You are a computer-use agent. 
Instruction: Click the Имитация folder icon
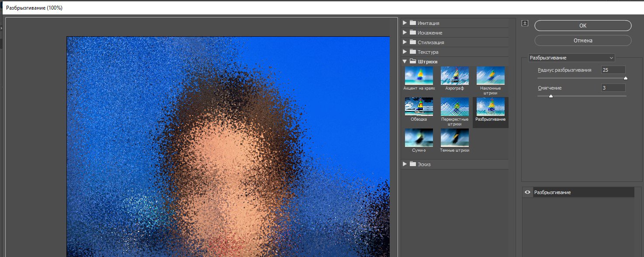413,23
